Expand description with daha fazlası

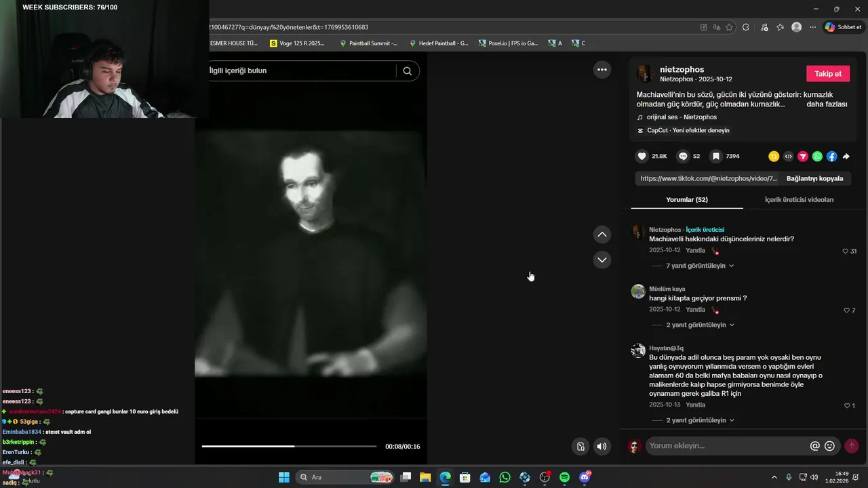click(x=827, y=104)
